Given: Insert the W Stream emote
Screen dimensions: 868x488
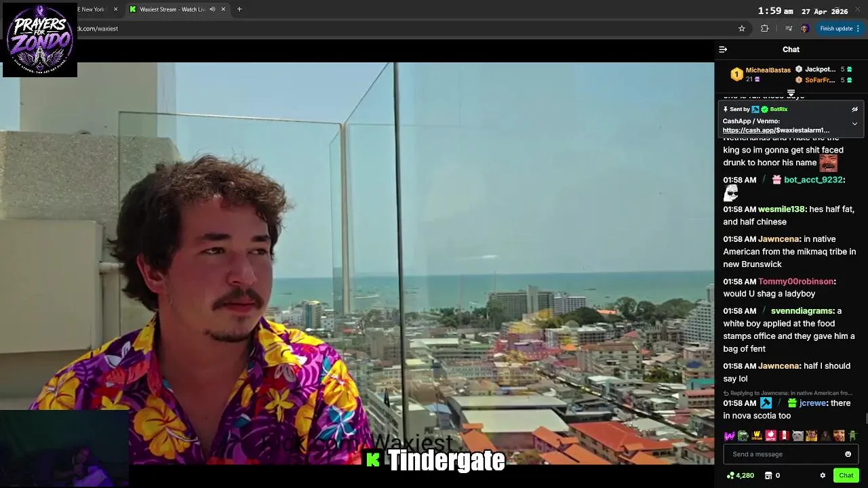Looking at the screenshot, I should (757, 436).
